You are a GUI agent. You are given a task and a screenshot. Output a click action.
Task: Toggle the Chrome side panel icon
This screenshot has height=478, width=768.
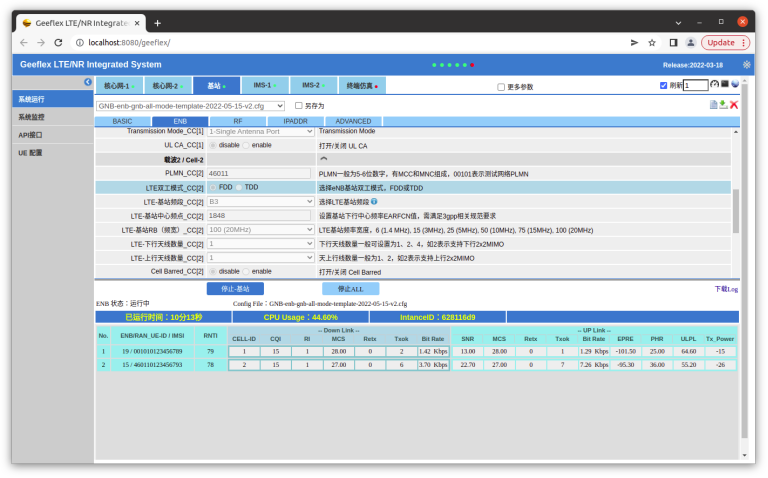[673, 43]
